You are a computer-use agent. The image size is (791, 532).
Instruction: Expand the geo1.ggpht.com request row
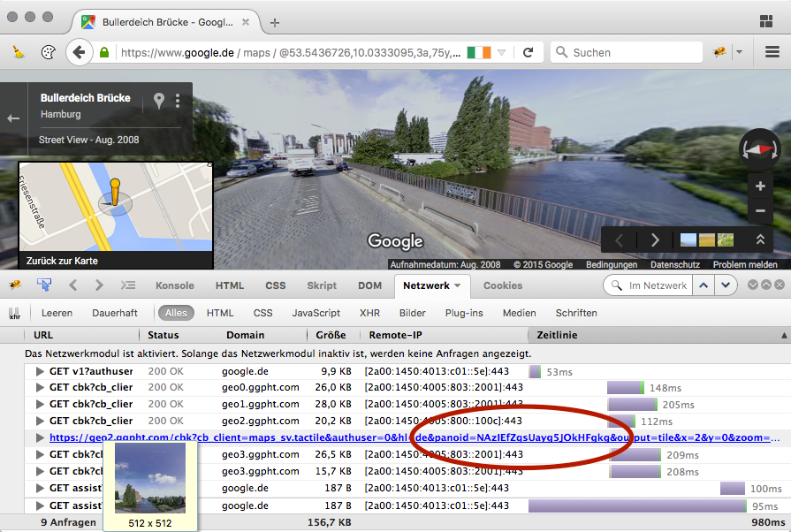[40, 404]
